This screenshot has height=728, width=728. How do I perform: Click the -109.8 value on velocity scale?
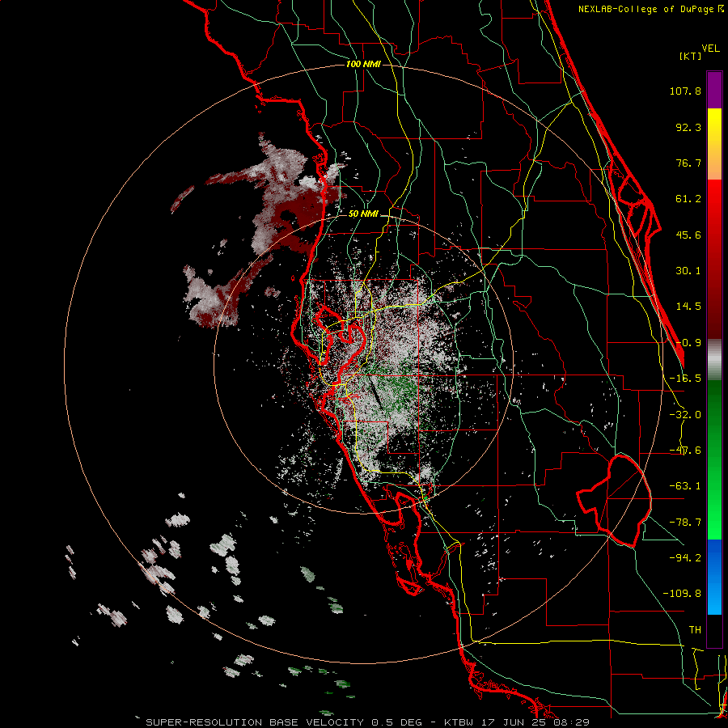682,594
